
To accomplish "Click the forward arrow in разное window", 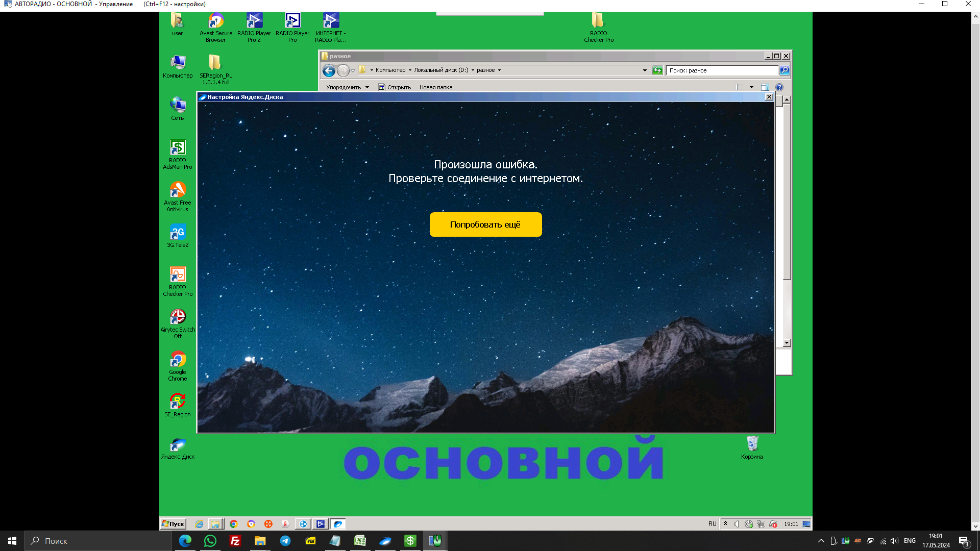I will click(343, 70).
